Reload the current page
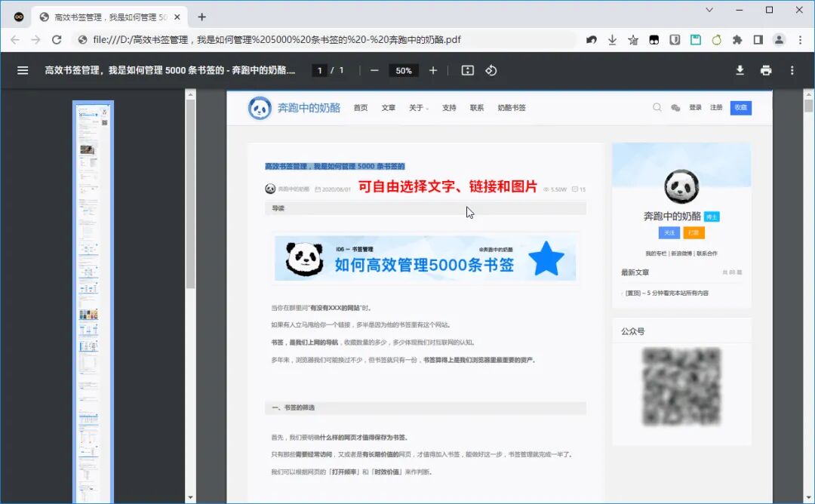Image resolution: width=815 pixels, height=504 pixels. pos(57,39)
